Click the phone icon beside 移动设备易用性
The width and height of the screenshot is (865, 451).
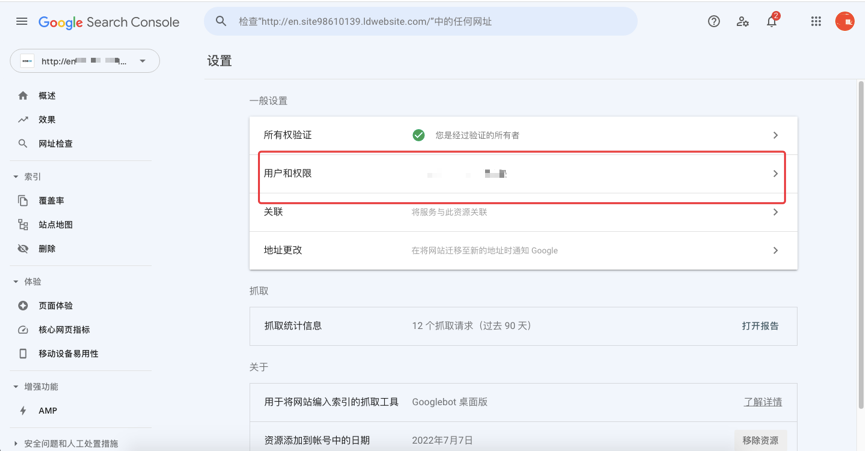(23, 353)
